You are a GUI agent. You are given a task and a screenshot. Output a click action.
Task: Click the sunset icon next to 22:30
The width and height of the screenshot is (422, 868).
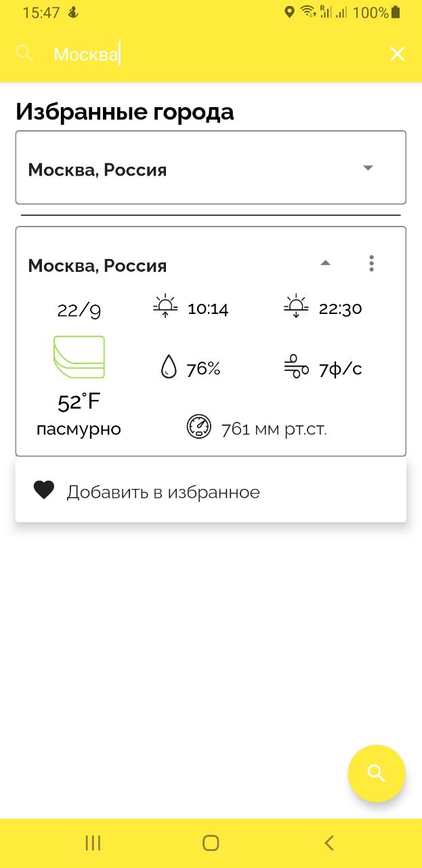click(x=296, y=306)
